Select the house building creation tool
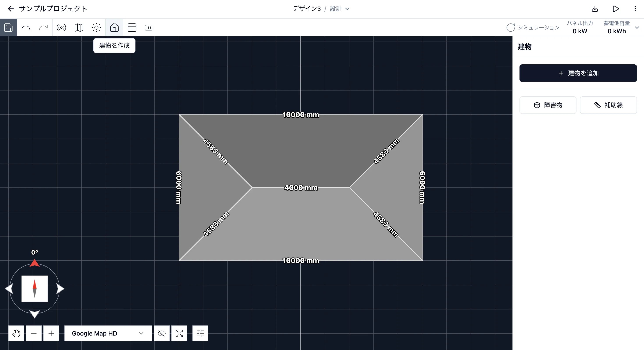The height and width of the screenshot is (350, 644). (114, 27)
